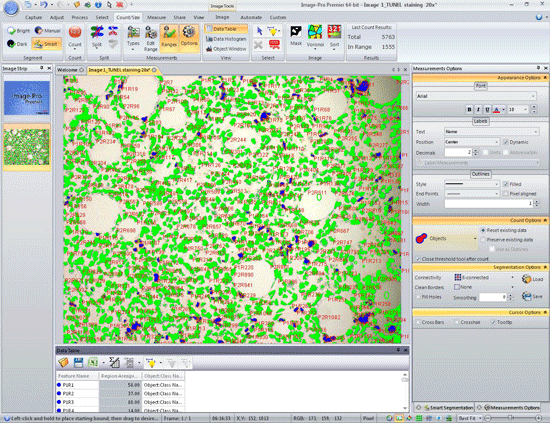The image size is (550, 423).
Task: Open the End Points dropdown
Action: (x=472, y=194)
